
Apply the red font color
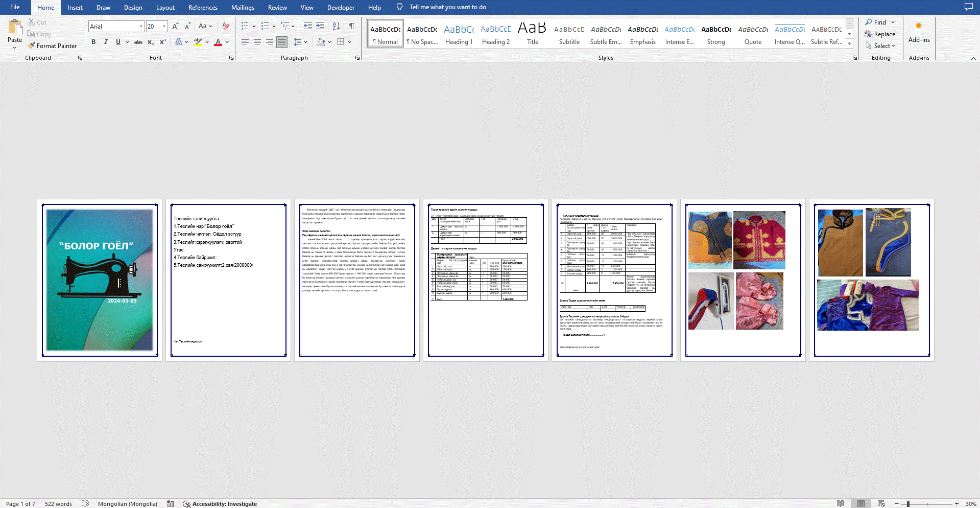218,42
